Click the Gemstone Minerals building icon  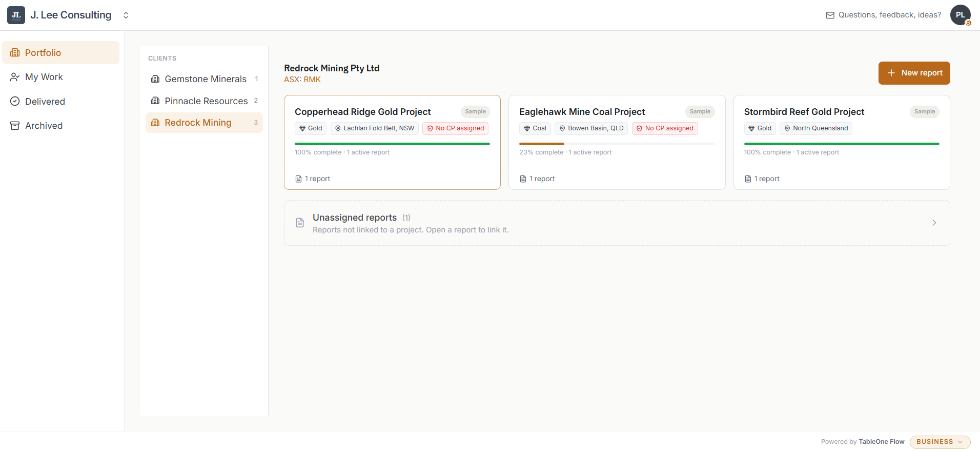(x=155, y=79)
